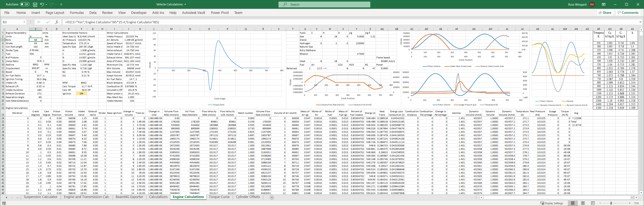Click the macro recording icon in status bar
644x206 pixels.
4,203
